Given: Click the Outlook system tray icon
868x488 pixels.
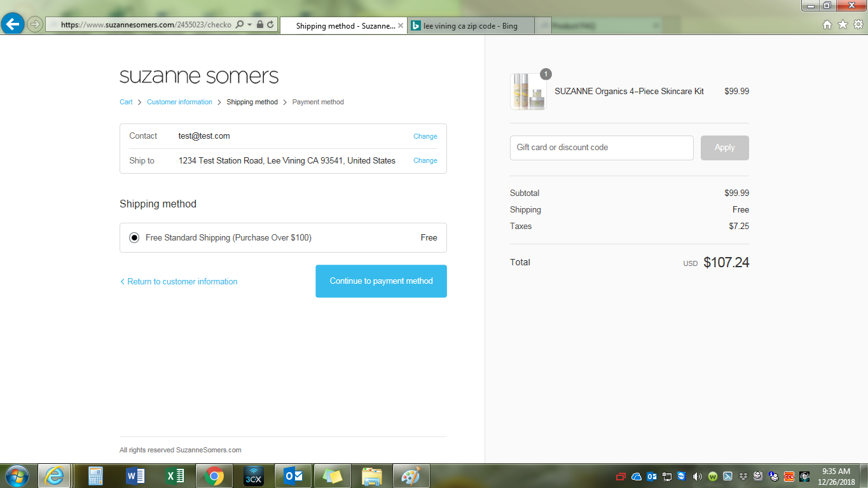Looking at the screenshot, I should click(x=652, y=476).
